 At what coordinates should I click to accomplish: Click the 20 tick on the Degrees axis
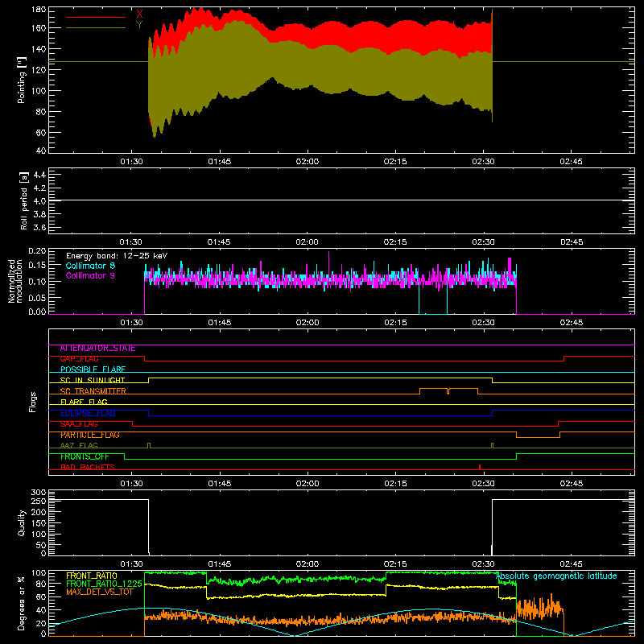(42, 623)
